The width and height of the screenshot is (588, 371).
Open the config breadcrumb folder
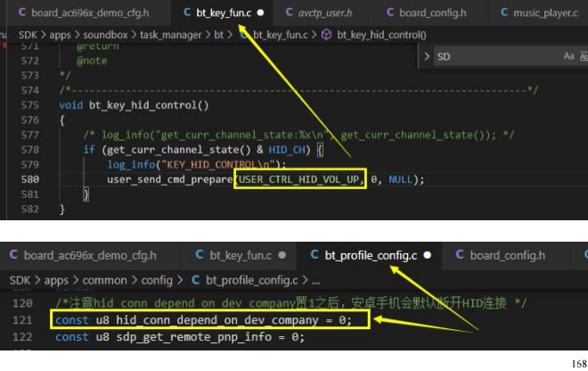[157, 280]
